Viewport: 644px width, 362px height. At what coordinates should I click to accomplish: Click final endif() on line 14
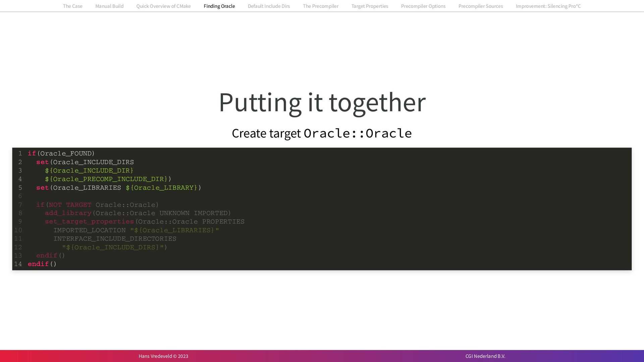[x=42, y=264]
